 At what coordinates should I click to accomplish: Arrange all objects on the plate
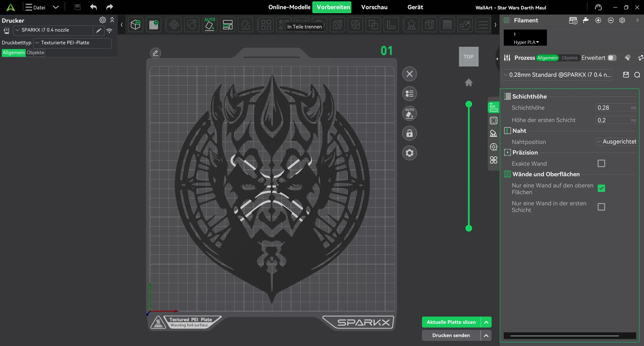227,25
